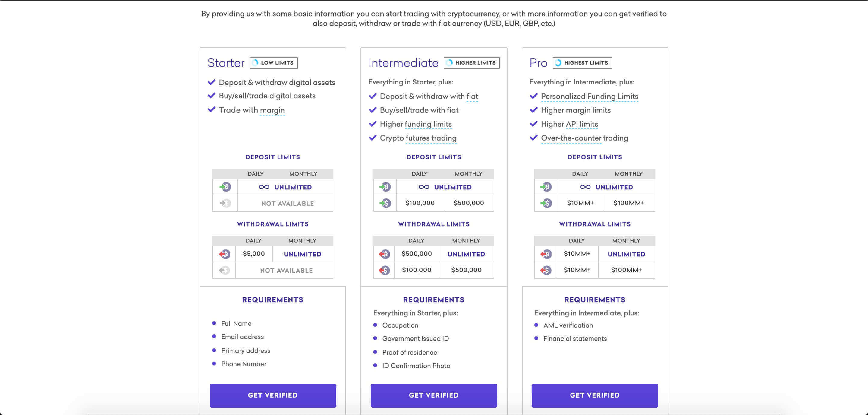The image size is (868, 415).
Task: Click the fiat withdrawal icon for Intermediate
Action: [384, 270]
